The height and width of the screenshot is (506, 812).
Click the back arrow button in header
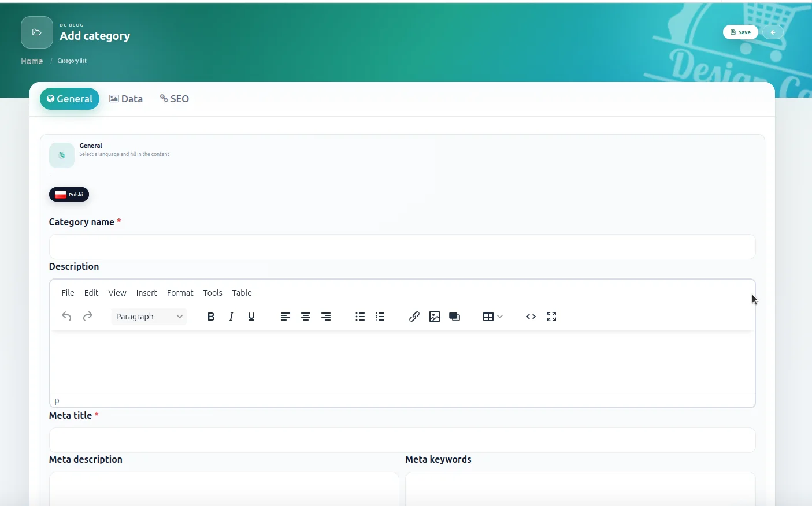(x=773, y=32)
